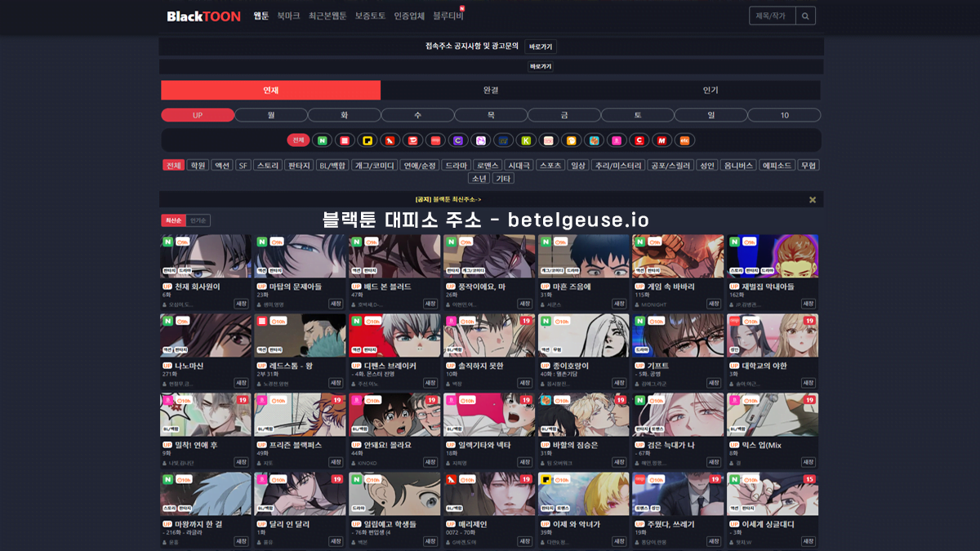Pick the green K platform icon
Screen dimensions: 980x551
526,140
